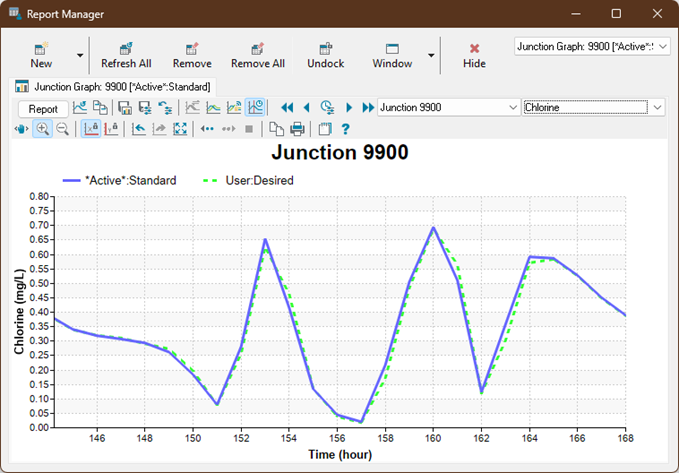The width and height of the screenshot is (679, 473).
Task: Click the copy graph windows icon
Action: point(100,107)
